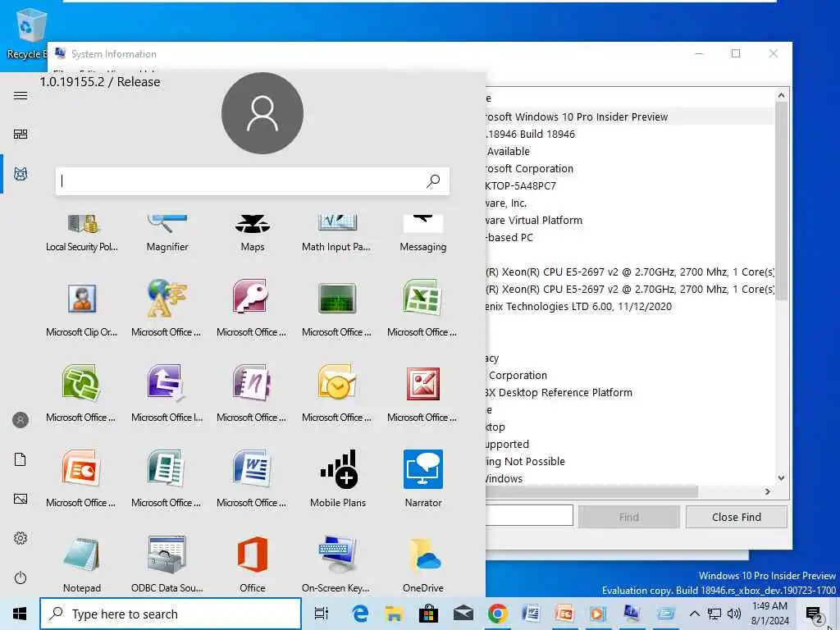This screenshot has width=840, height=630.
Task: Open the Power options icon
Action: coord(21,578)
